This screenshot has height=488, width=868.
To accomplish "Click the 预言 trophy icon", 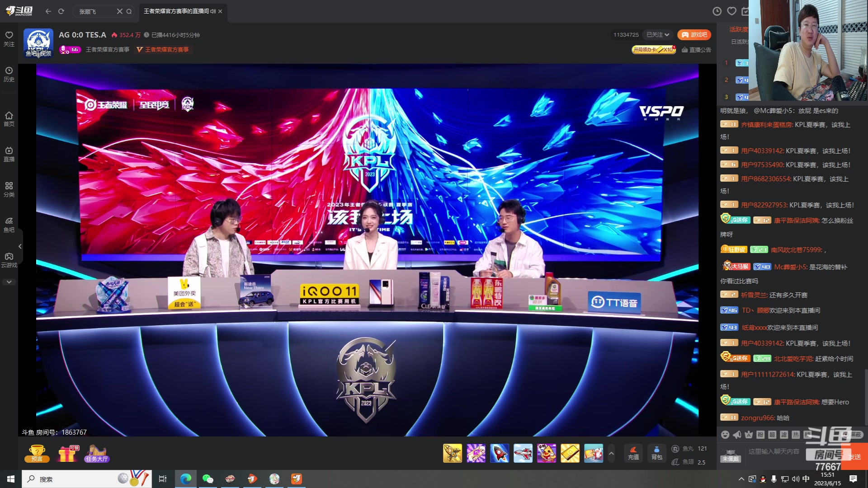I will (37, 453).
